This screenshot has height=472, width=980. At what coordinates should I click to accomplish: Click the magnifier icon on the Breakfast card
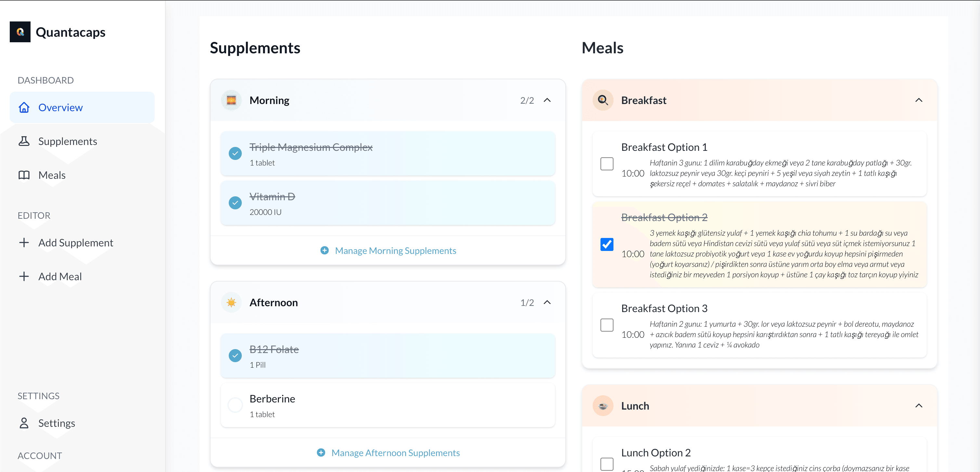[603, 100]
